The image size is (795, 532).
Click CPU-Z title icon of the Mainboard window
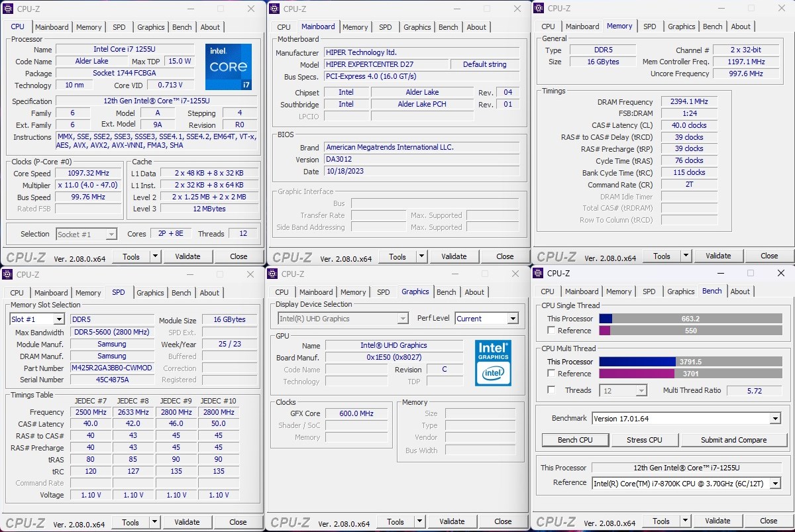coord(274,9)
